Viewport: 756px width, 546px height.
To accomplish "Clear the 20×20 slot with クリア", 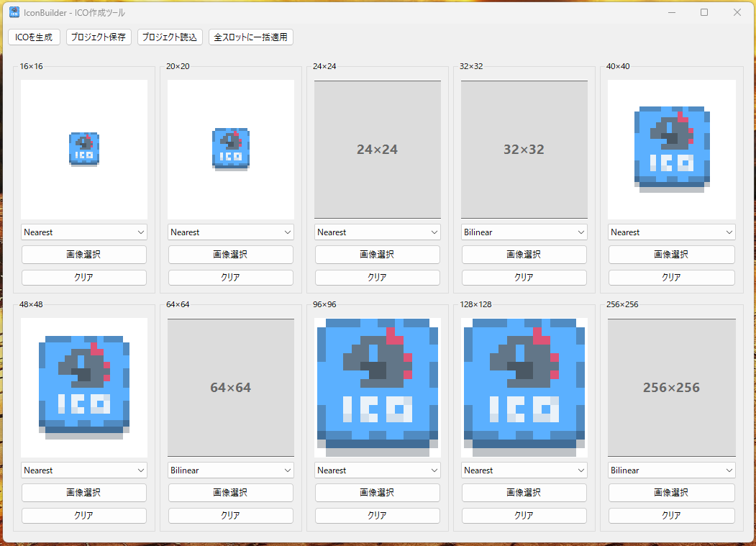I will [231, 278].
